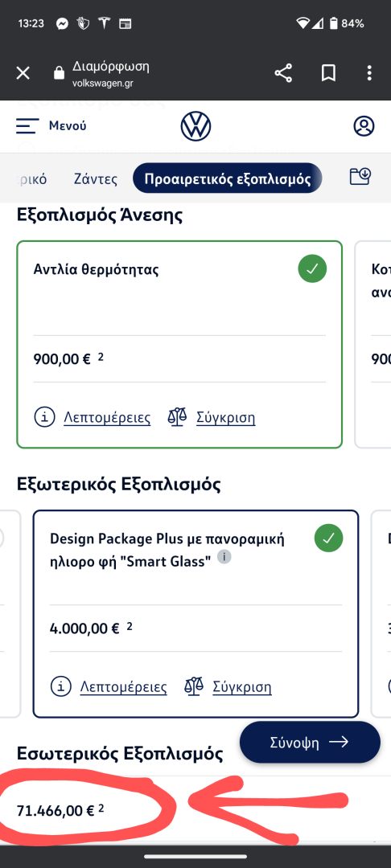
Task: Bookmark the page with the bookmark icon
Action: click(x=328, y=73)
